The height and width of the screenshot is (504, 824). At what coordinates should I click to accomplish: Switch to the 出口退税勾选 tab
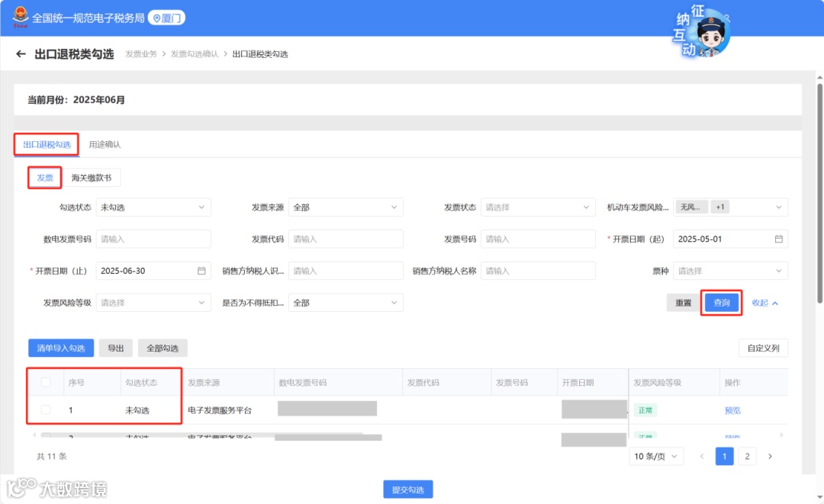pyautogui.click(x=47, y=144)
